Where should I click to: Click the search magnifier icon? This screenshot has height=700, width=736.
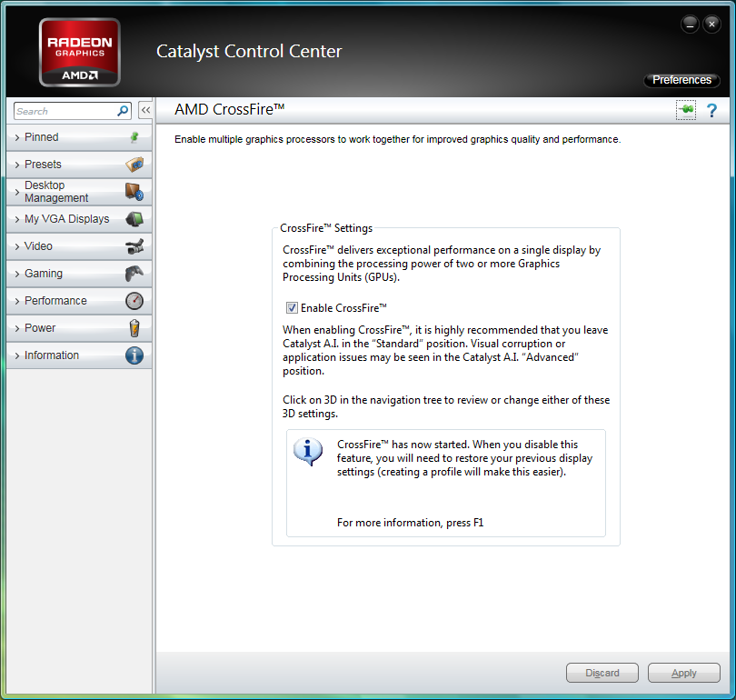[x=124, y=111]
